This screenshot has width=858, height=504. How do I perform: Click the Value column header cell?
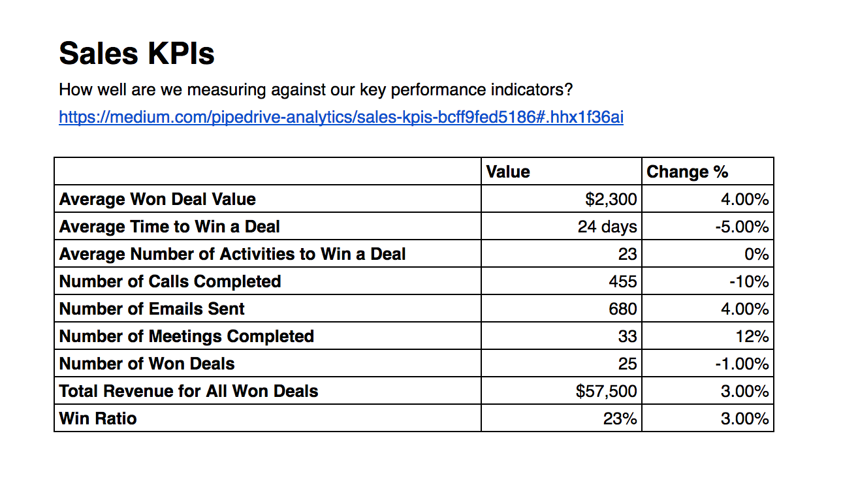pos(562,171)
